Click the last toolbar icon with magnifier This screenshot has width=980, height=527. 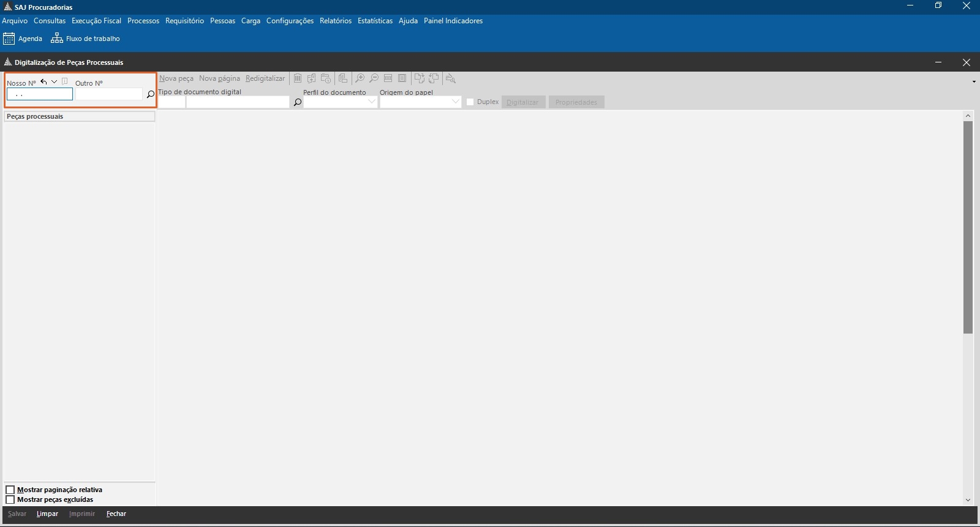(x=451, y=78)
